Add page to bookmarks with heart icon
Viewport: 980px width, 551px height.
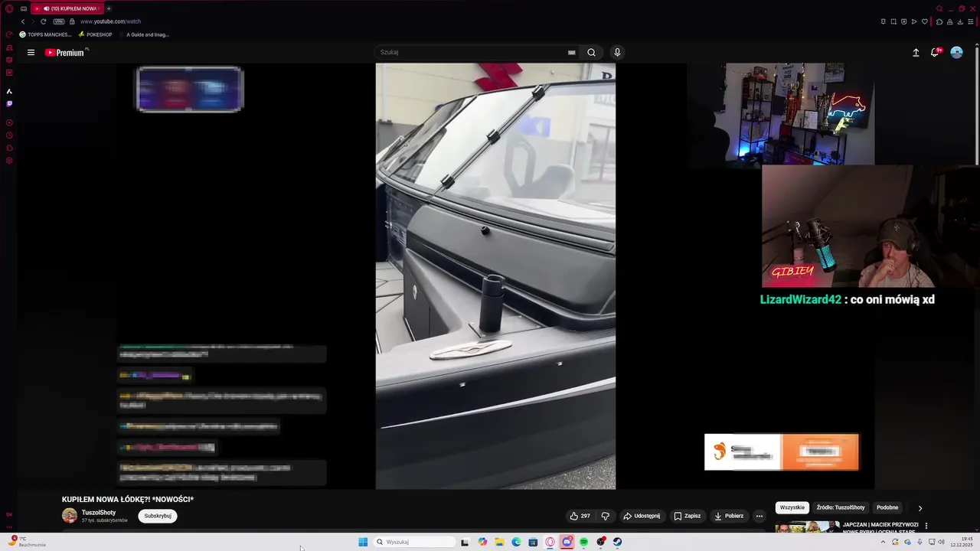point(925,21)
